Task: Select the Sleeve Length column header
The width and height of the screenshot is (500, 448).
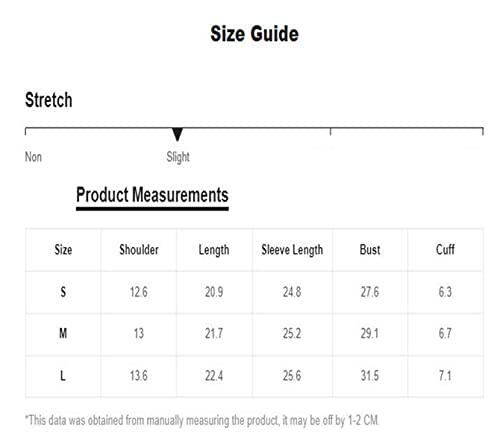Action: pos(292,250)
